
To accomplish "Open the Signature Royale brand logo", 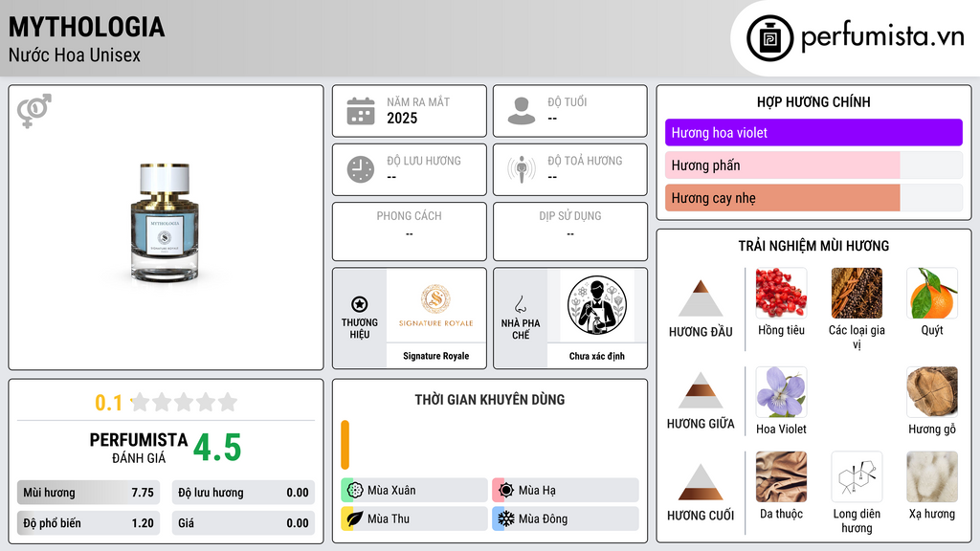I will (435, 305).
